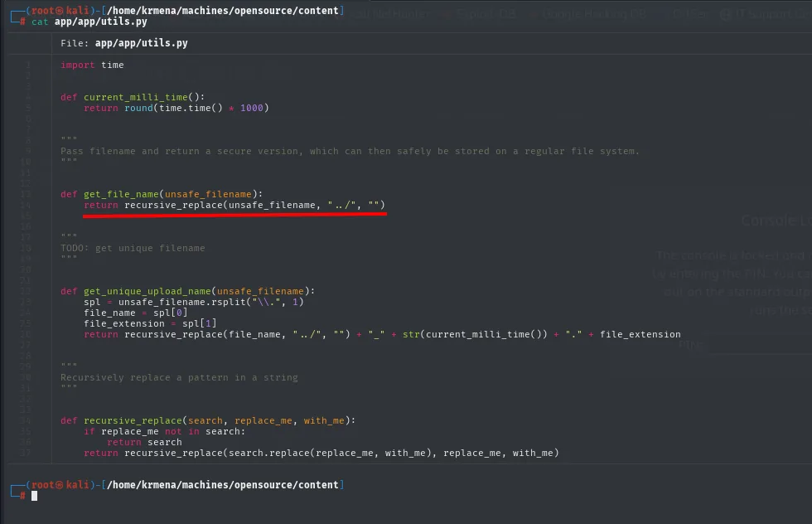This screenshot has height=524, width=812.
Task: Click the underlined 'return recursive_replace(unsafe_filename, "../", "")' line
Action: [x=234, y=205]
